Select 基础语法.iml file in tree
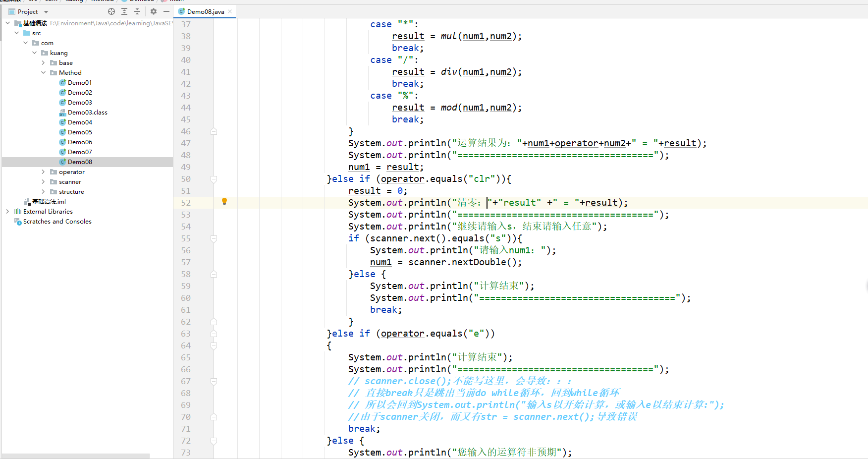 (x=49, y=202)
